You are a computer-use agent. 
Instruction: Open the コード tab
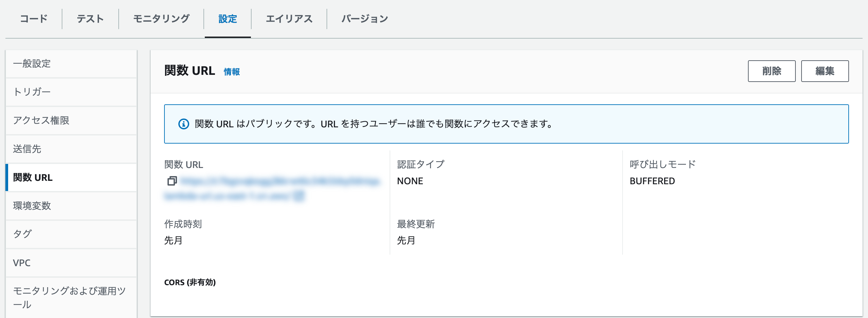(34, 19)
